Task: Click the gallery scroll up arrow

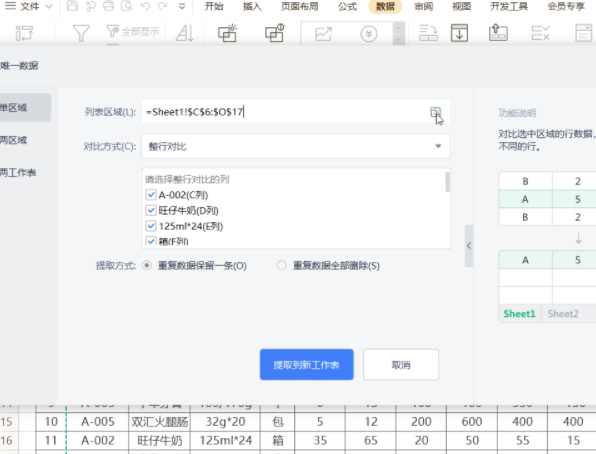Action: point(398,27)
